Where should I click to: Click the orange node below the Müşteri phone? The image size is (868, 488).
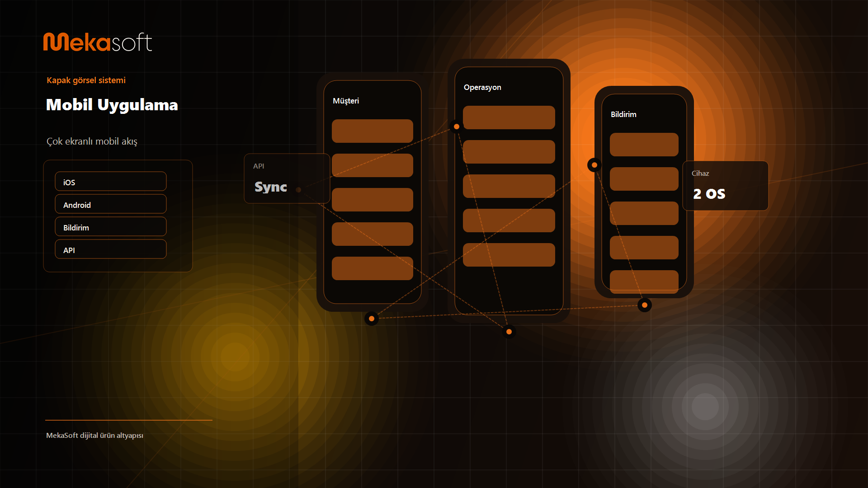(372, 319)
